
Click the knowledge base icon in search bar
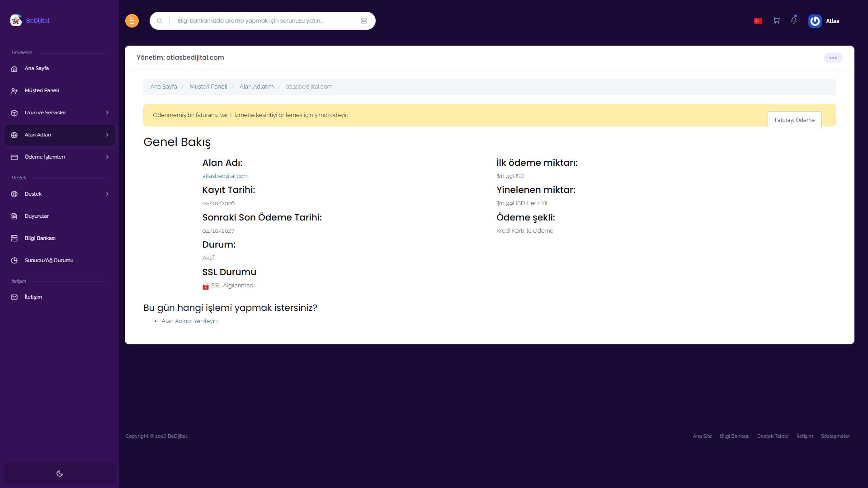[x=364, y=21]
